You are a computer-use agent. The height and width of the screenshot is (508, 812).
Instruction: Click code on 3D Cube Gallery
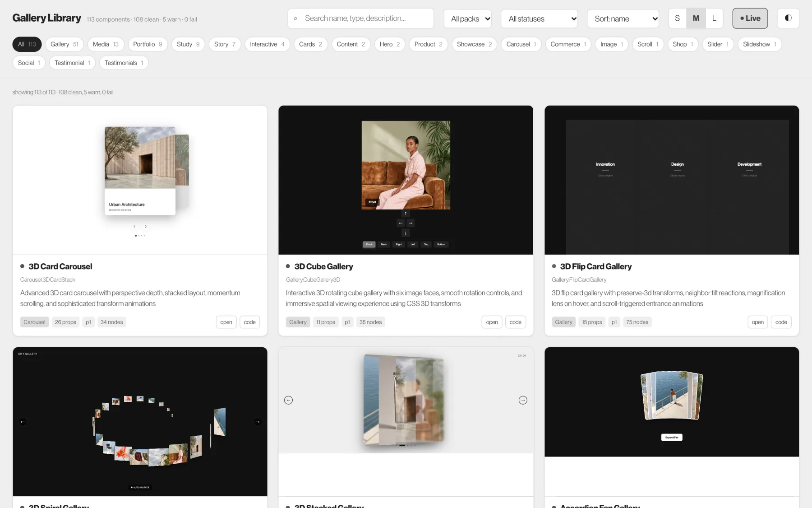(x=515, y=322)
